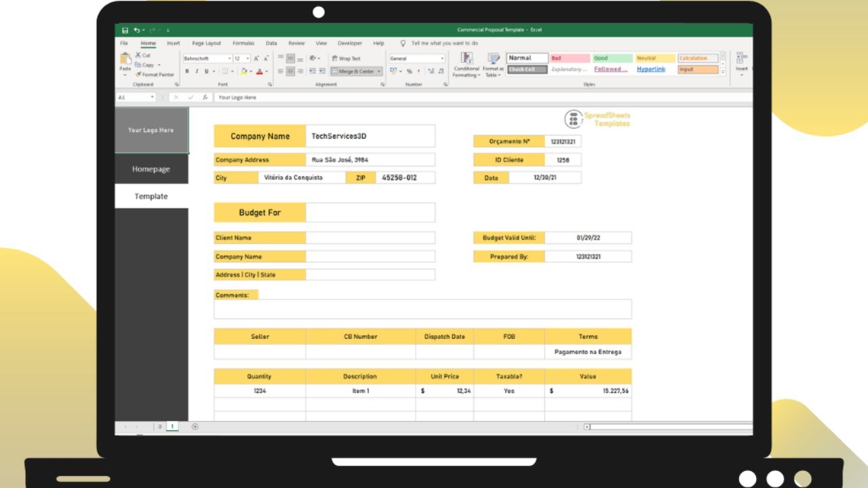Switch to the Developer tab

coord(350,43)
